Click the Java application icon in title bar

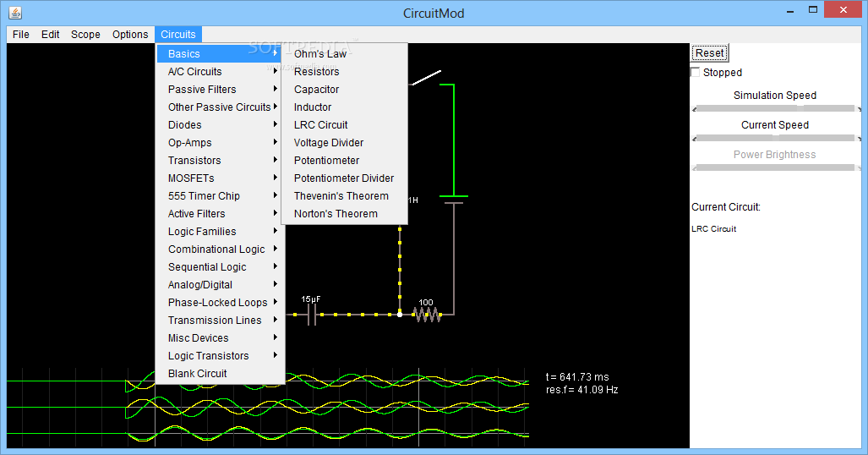point(15,12)
